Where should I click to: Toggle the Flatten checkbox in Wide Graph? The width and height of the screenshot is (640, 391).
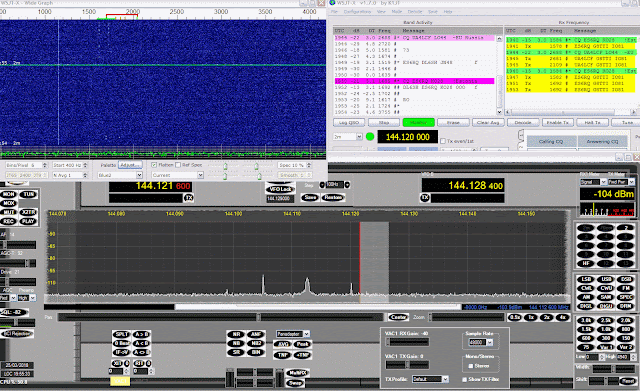tap(154, 165)
